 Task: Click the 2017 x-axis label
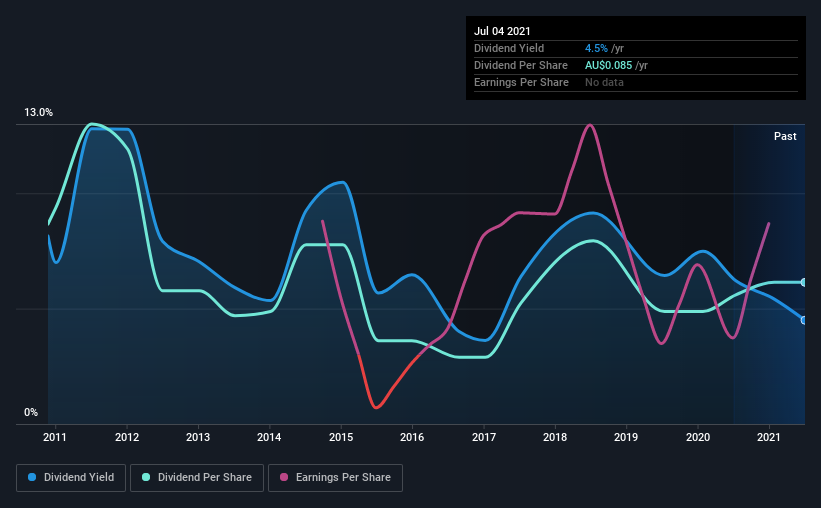click(x=484, y=437)
